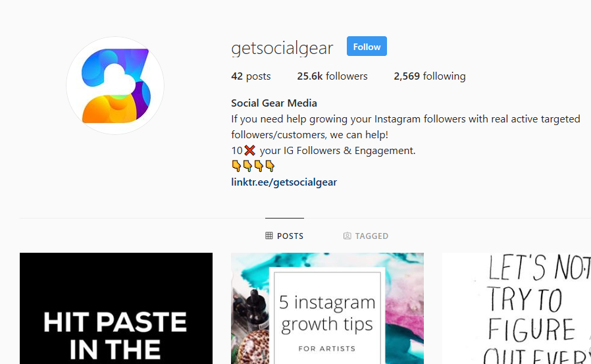Click the red X emoji in bio

[249, 150]
